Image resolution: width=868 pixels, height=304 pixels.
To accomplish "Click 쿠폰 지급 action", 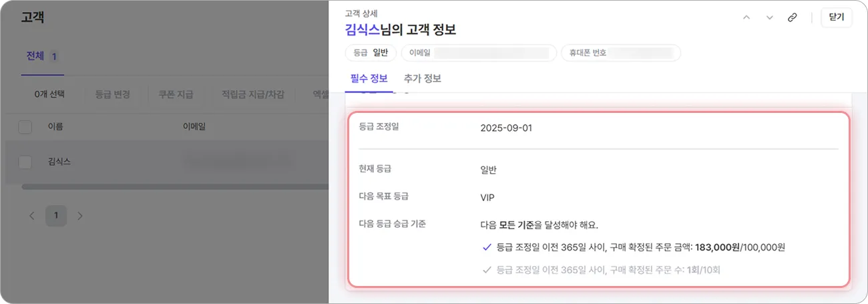I will point(176,94).
